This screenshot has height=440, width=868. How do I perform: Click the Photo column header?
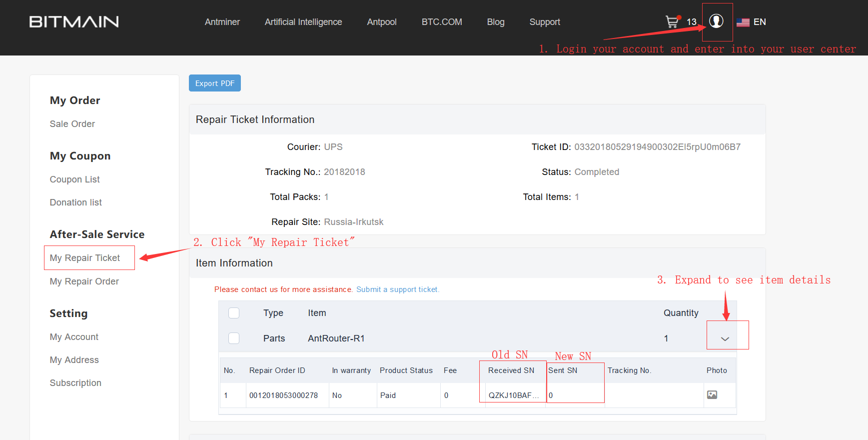coord(717,370)
